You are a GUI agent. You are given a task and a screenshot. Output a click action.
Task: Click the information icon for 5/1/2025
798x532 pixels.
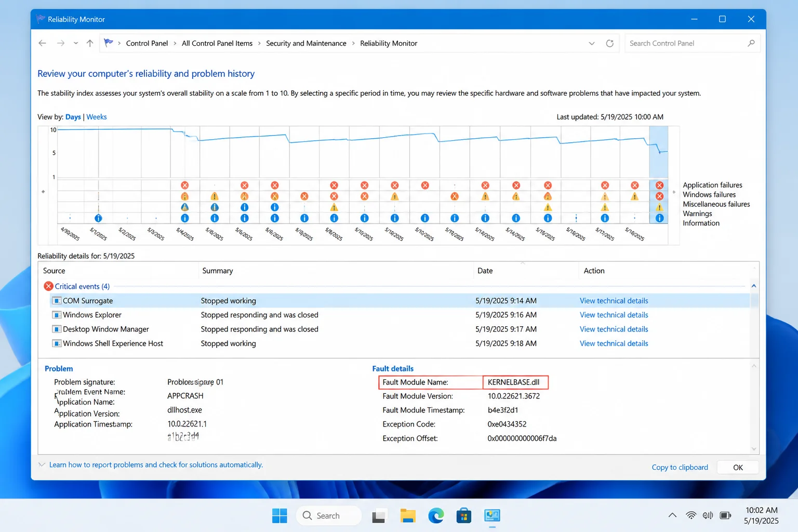coord(98,218)
